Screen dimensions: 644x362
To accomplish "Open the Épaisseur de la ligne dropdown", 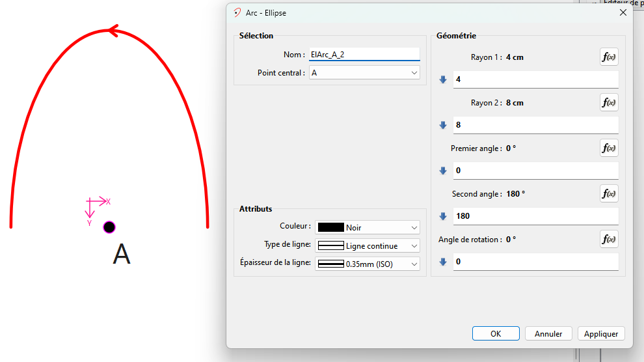I will (414, 264).
